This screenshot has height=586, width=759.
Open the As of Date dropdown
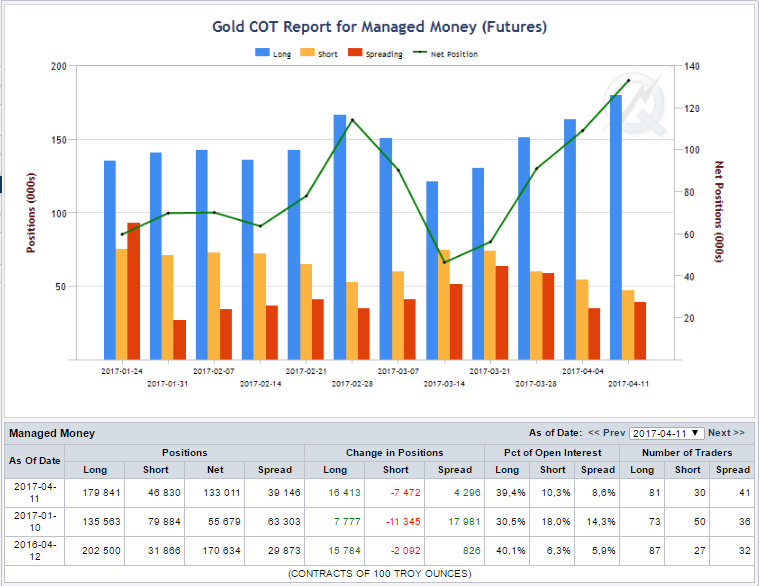pos(667,433)
